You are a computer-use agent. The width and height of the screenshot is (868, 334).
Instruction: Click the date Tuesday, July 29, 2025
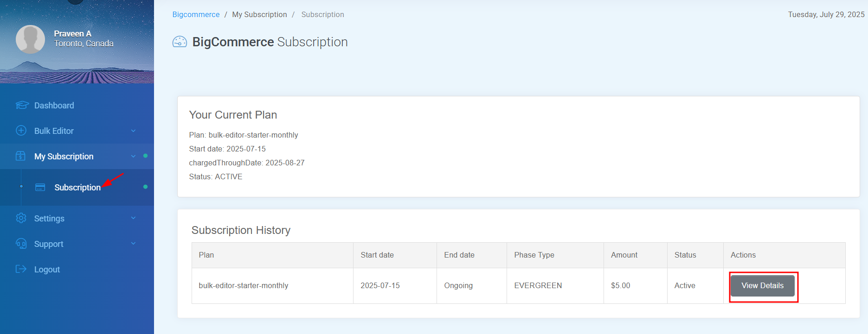pyautogui.click(x=826, y=14)
